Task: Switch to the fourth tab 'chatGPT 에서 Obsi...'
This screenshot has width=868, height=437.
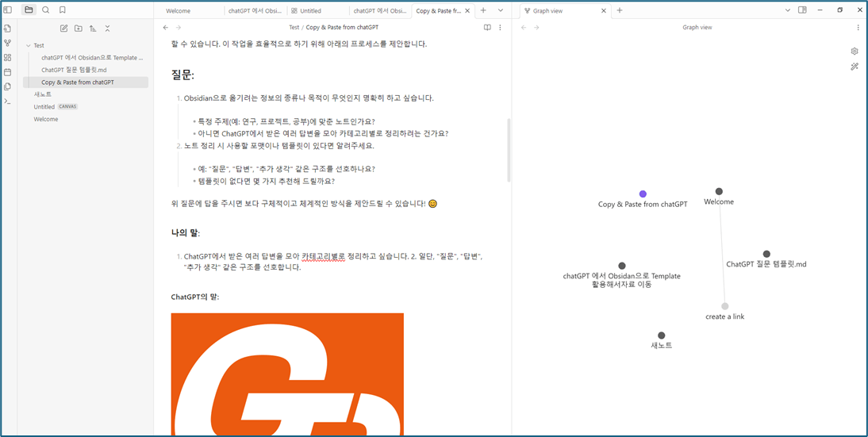Action: tap(380, 10)
